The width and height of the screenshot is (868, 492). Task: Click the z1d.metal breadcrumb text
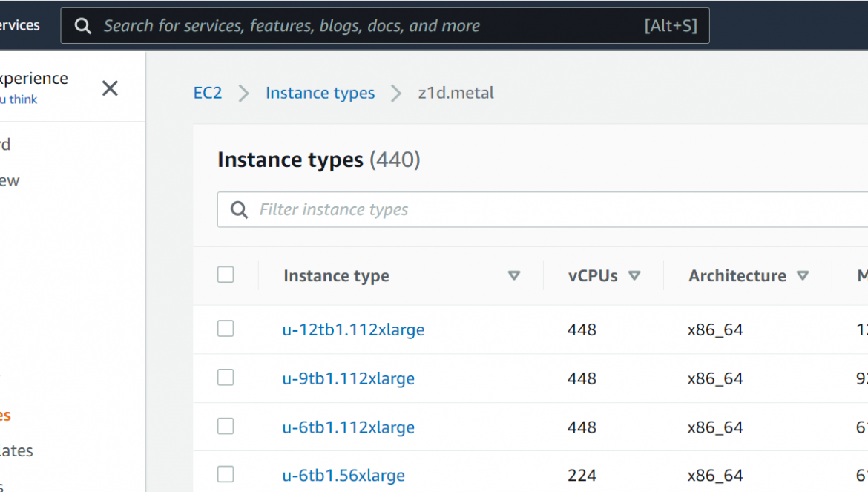coord(456,93)
